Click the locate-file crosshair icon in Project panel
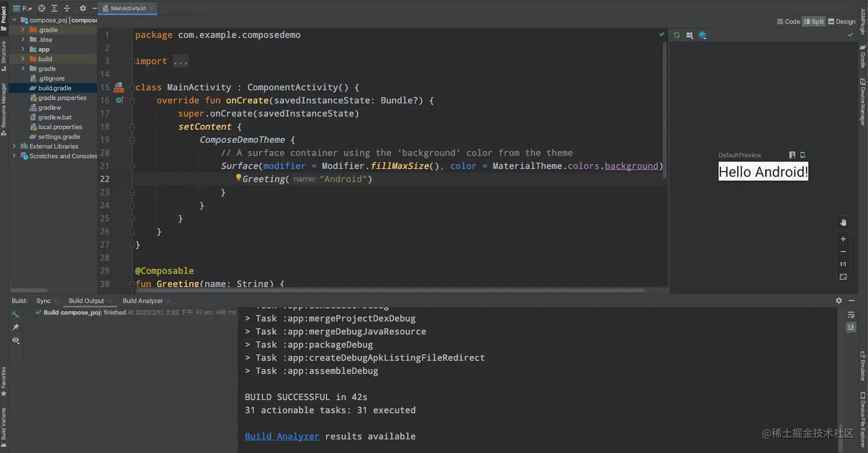This screenshot has height=453, width=868. 41,9
